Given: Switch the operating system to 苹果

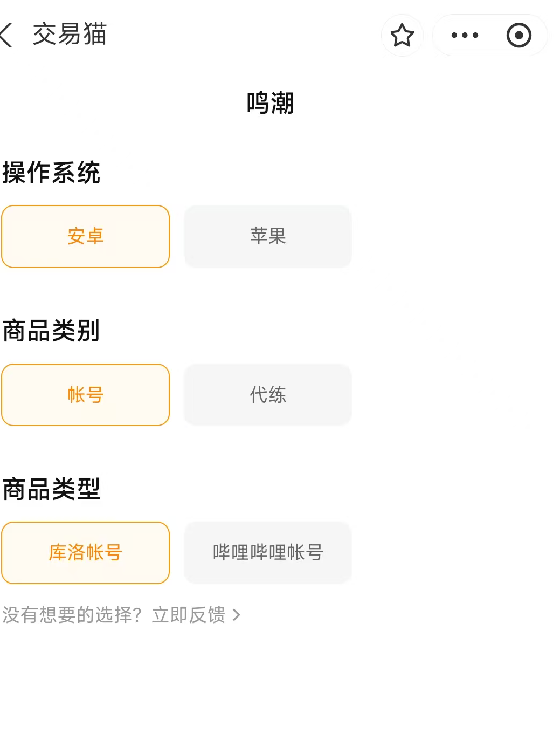Looking at the screenshot, I should (x=268, y=236).
